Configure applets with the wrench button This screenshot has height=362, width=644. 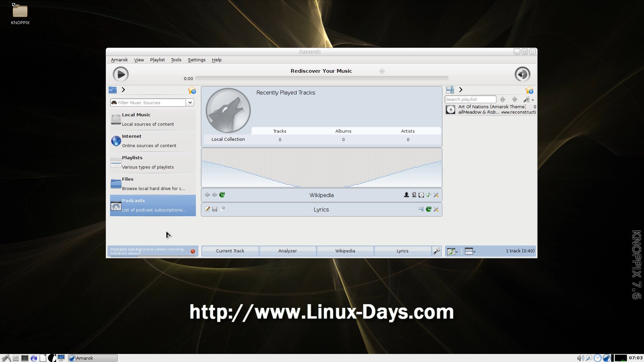pyautogui.click(x=437, y=251)
